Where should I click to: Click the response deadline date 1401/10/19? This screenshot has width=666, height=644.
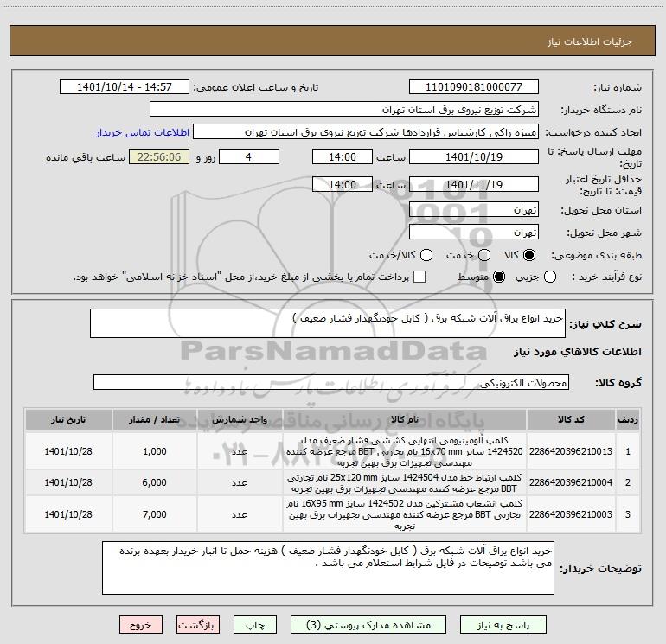pyautogui.click(x=474, y=156)
